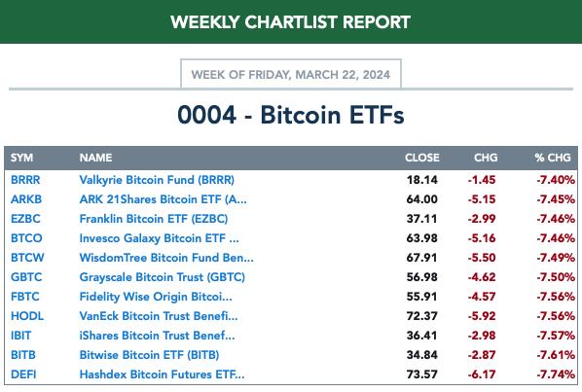Image resolution: width=582 pixels, height=392 pixels.
Task: Click the GBTC ticker symbol
Action: click(x=26, y=277)
